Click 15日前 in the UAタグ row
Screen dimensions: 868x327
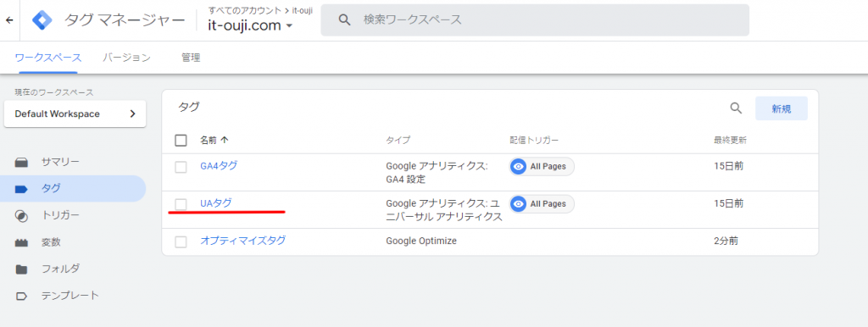click(728, 203)
